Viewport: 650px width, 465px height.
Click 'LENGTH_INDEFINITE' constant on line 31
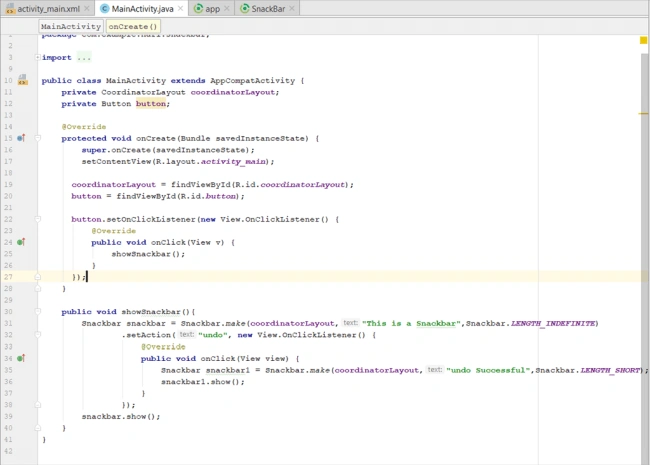[553, 323]
